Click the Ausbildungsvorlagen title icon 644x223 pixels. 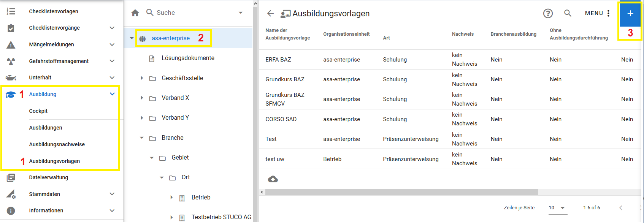[x=286, y=14]
